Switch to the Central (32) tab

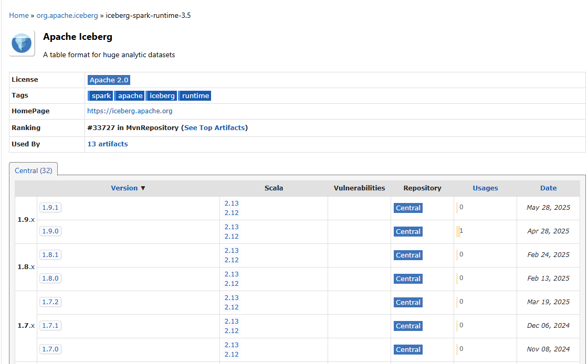[x=34, y=170]
